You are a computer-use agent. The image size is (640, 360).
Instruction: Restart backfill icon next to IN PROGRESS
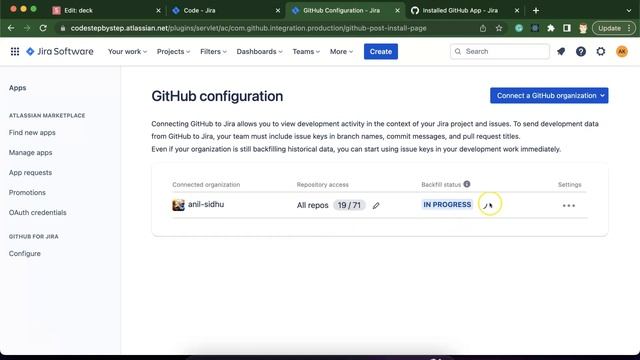pos(487,205)
